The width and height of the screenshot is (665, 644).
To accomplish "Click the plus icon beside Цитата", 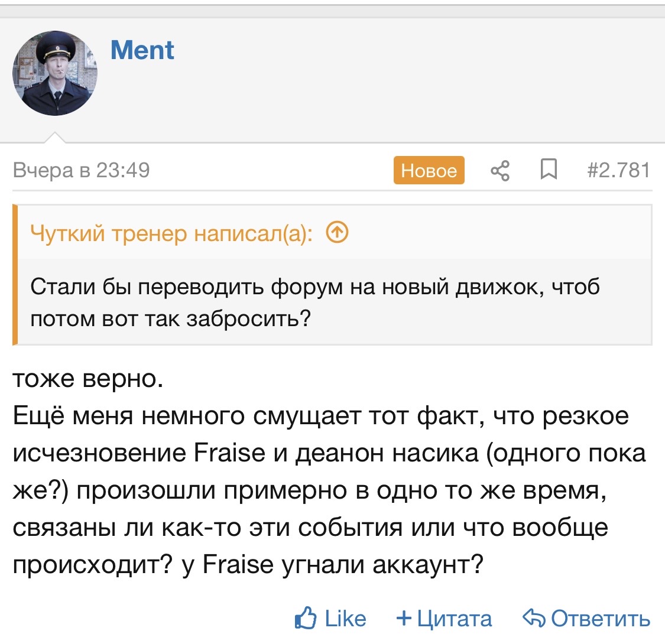I will point(404,618).
